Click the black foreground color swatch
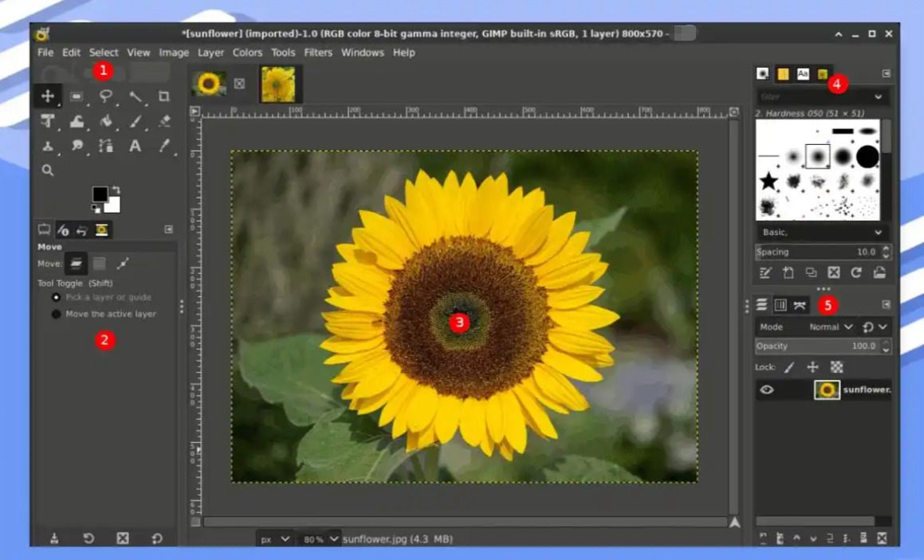 pos(100,194)
